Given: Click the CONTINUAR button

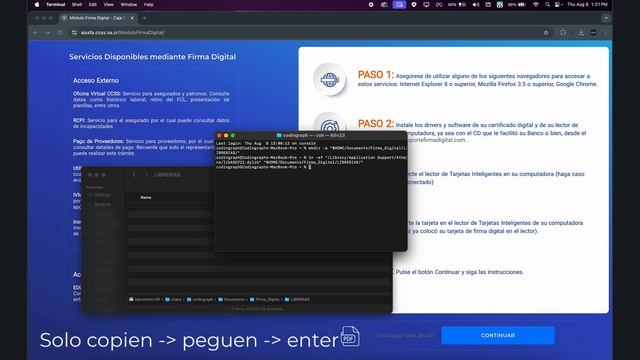Looking at the screenshot, I should (x=498, y=335).
